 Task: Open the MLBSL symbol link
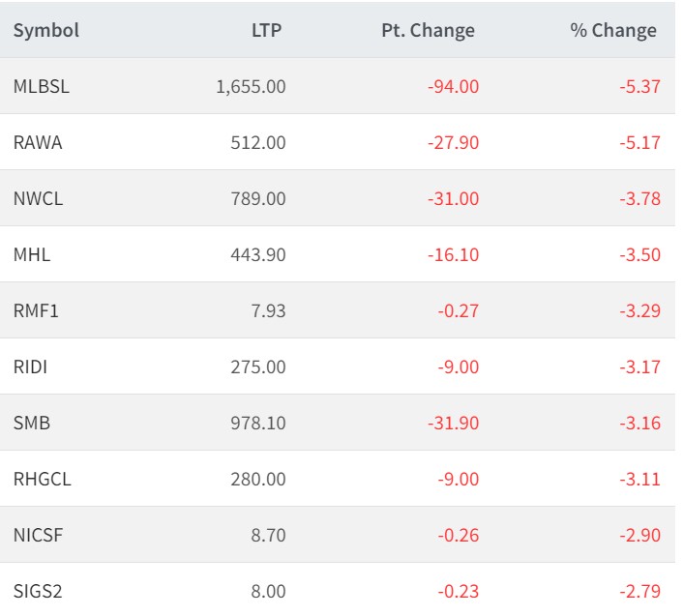[x=42, y=86]
